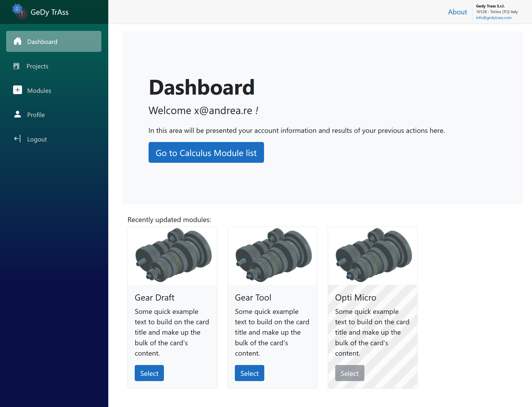Open the Projects sidebar item
The height and width of the screenshot is (407, 532).
tap(37, 66)
